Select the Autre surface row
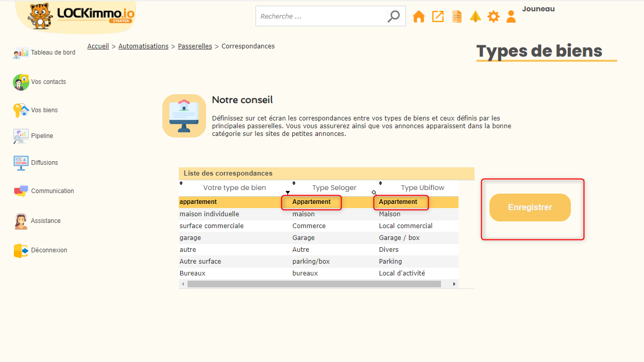The width and height of the screenshot is (644, 362). tap(318, 262)
